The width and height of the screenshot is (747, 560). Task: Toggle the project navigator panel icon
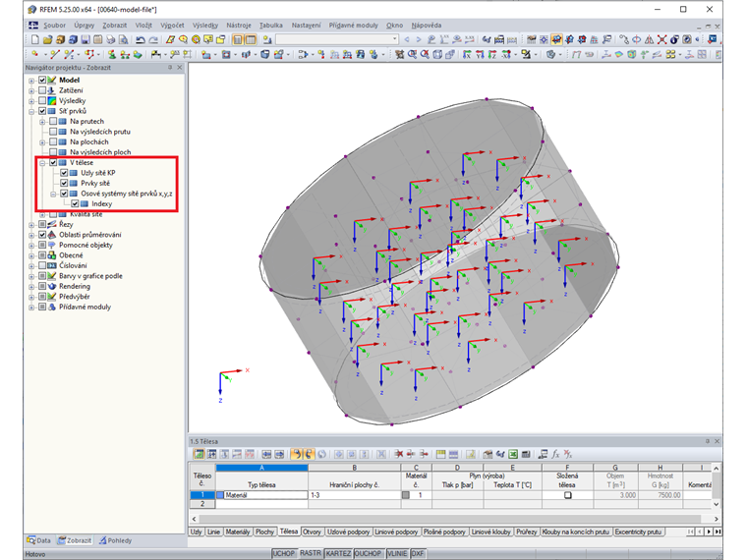click(237, 39)
